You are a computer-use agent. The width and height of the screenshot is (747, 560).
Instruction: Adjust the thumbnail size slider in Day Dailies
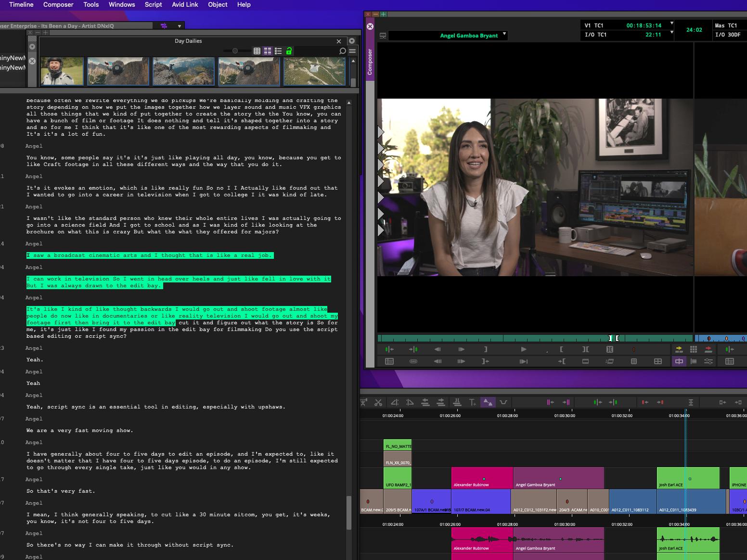(x=235, y=51)
